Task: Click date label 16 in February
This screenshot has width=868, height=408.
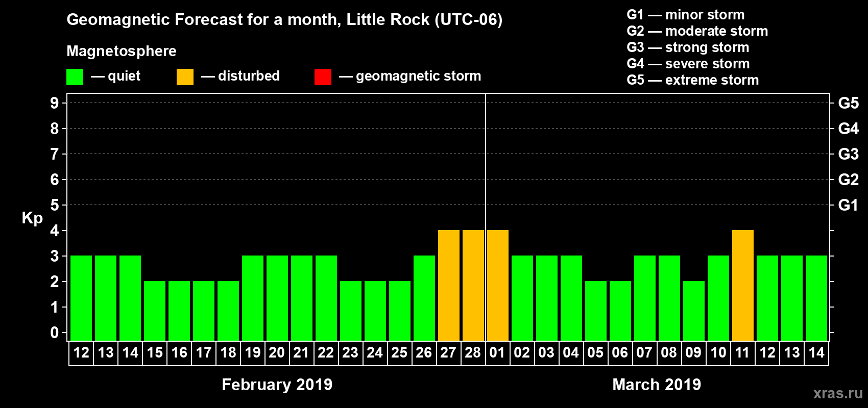Action: tap(179, 353)
